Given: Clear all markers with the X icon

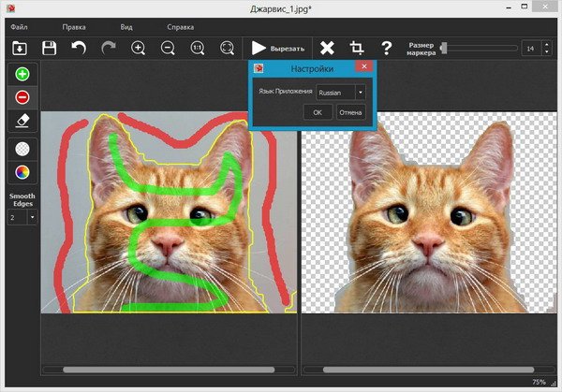Looking at the screenshot, I should (x=327, y=48).
